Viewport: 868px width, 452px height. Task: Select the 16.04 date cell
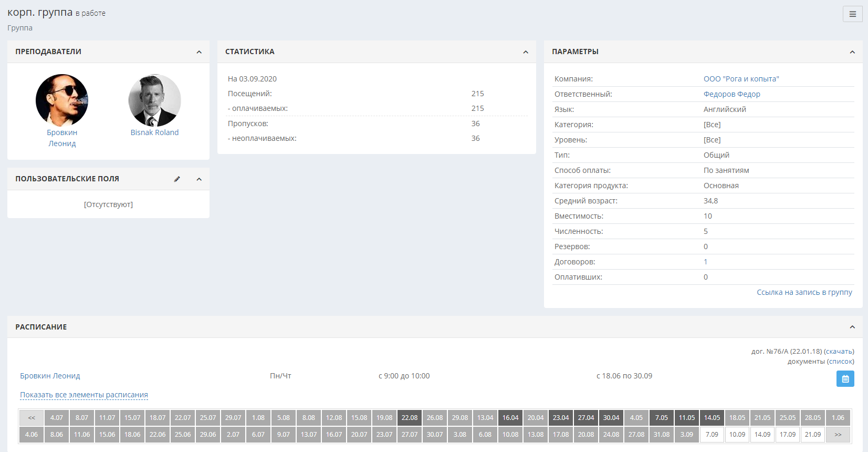pyautogui.click(x=510, y=418)
